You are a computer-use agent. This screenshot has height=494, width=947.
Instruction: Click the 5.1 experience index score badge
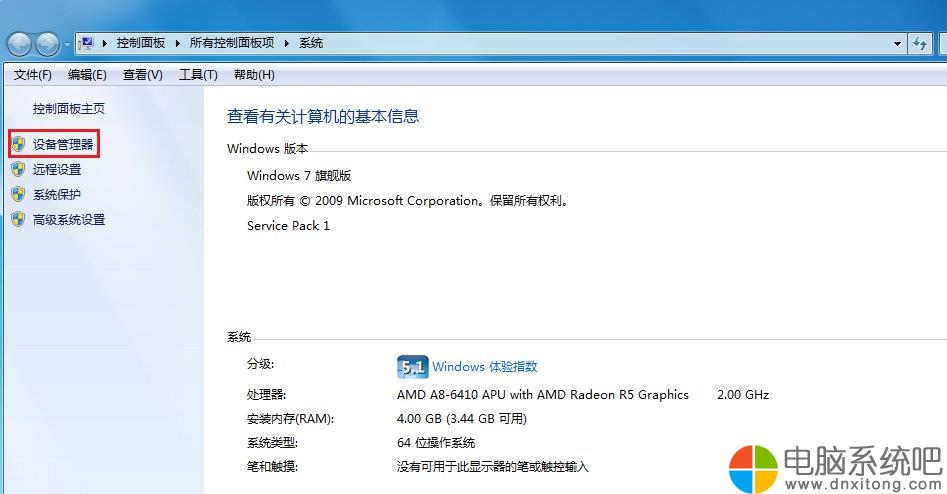click(413, 367)
